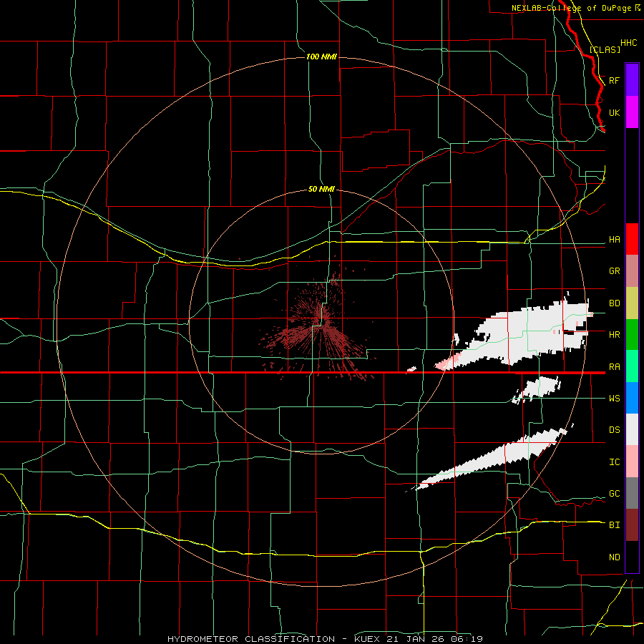644x644 pixels.
Task: Click the 100 NMI range ring label
Action: (x=321, y=57)
